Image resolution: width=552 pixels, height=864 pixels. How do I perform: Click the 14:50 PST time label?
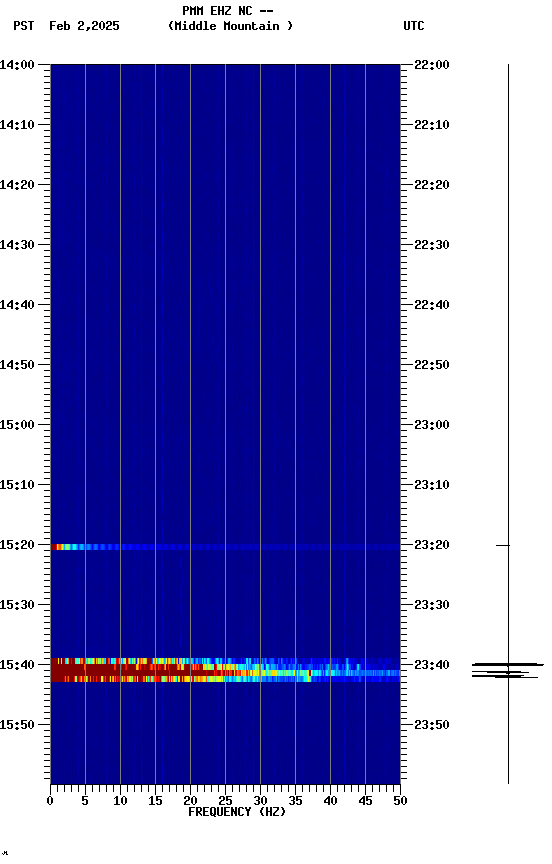(x=17, y=365)
